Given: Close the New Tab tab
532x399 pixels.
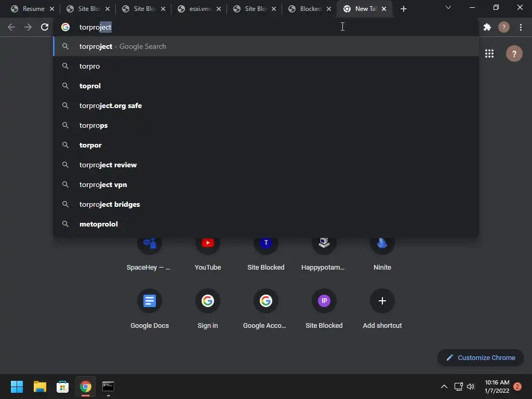Looking at the screenshot, I should [x=384, y=9].
